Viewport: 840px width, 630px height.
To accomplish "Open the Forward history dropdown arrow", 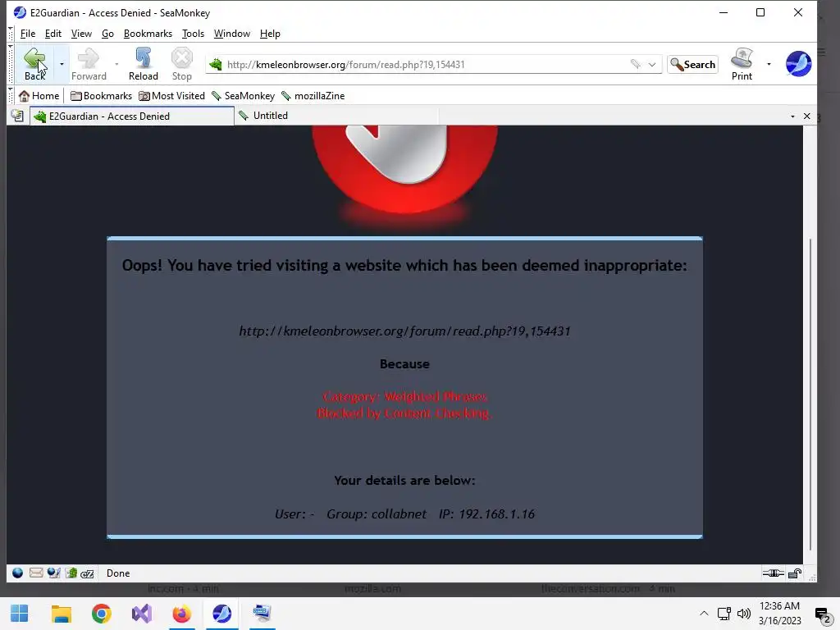I will 116,64.
